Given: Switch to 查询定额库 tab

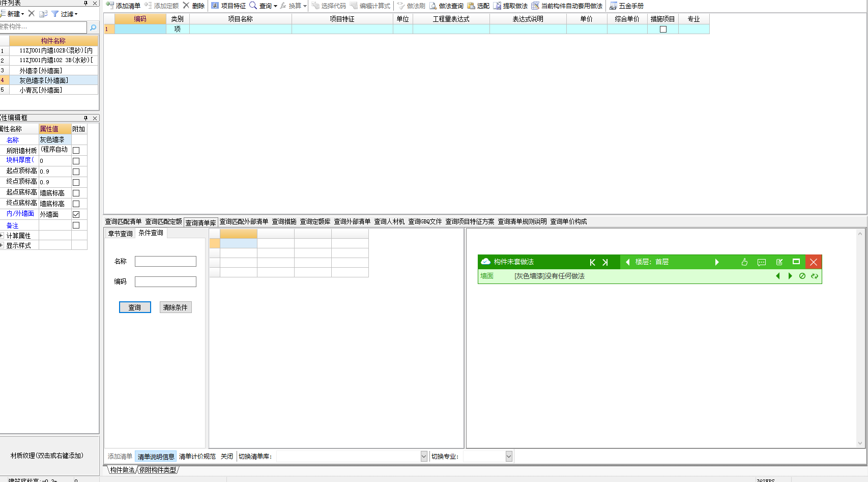Looking at the screenshot, I should [x=315, y=221].
